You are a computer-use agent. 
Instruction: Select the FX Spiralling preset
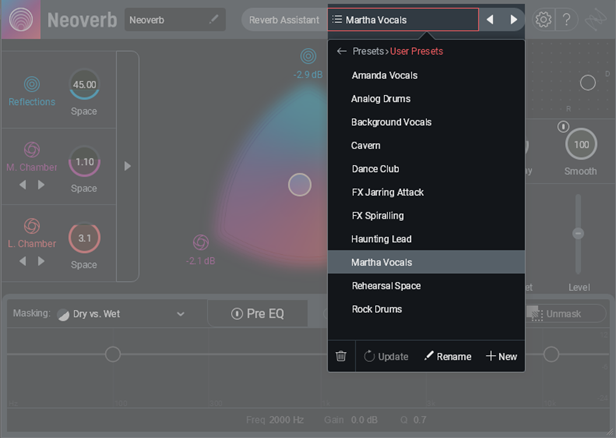(x=426, y=216)
